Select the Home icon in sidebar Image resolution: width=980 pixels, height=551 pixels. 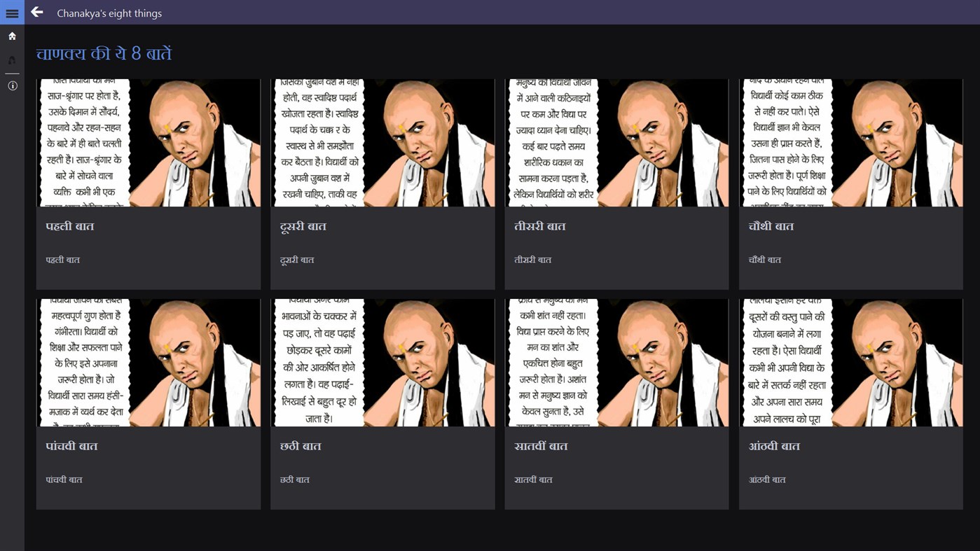(x=11, y=35)
